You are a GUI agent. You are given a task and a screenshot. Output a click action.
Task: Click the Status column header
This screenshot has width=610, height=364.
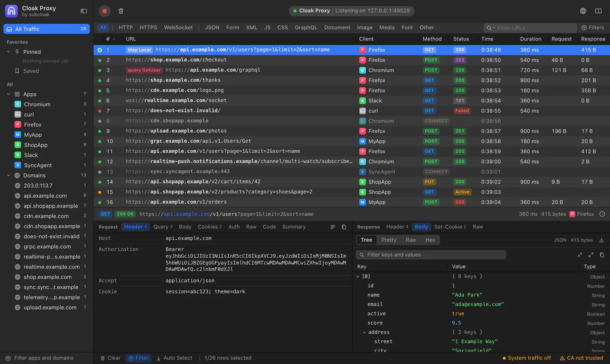click(x=461, y=39)
